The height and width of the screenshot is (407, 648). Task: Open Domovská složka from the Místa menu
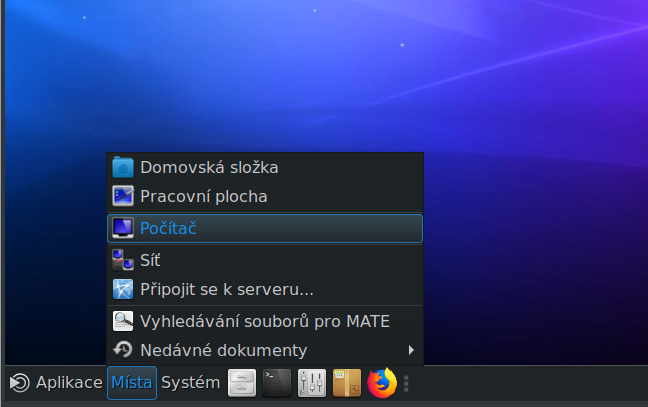265,168
